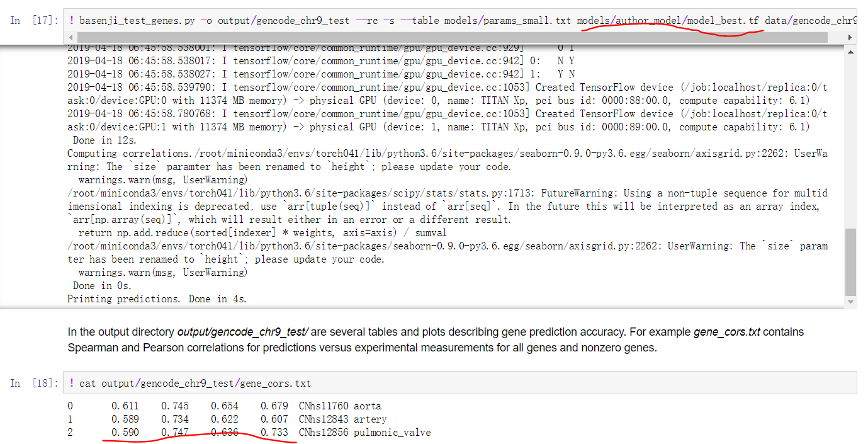Click the right arrow on cell 17 horizontal scrollbar
Image resolution: width=868 pixels, height=444 pixels.
click(x=851, y=37)
